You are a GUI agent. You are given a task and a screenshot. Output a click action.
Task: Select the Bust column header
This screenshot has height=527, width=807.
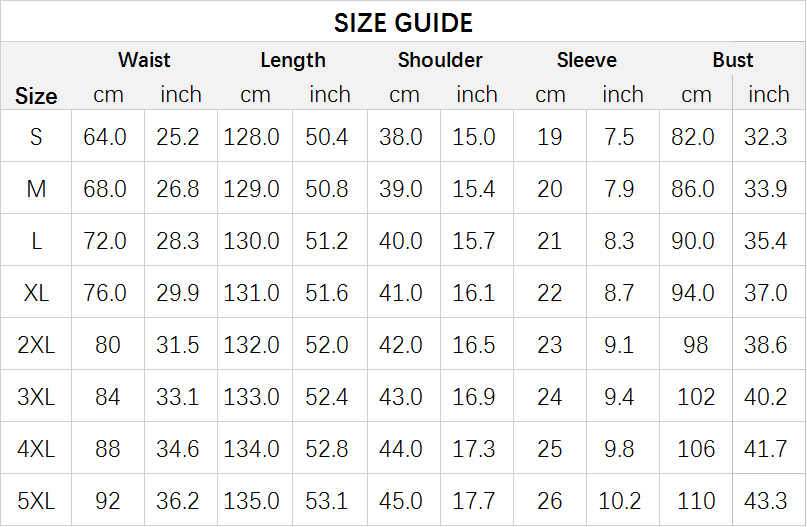(732, 60)
